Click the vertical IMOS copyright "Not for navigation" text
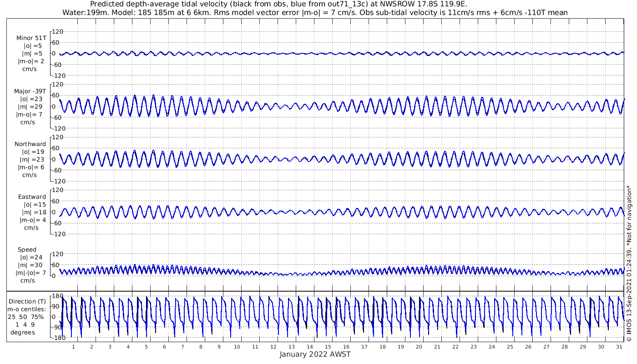Screen dimensions: 637x364 [x=629, y=264]
